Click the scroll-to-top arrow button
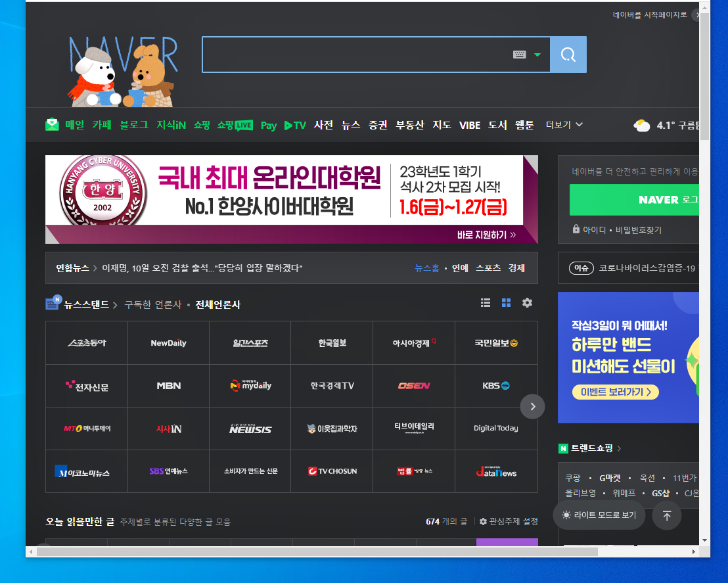The height and width of the screenshot is (583, 728). point(667,516)
